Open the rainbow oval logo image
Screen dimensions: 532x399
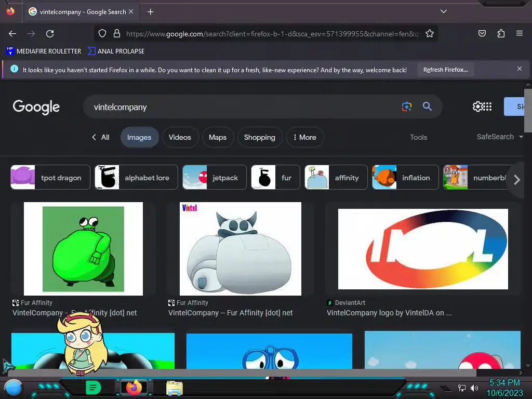point(423,249)
